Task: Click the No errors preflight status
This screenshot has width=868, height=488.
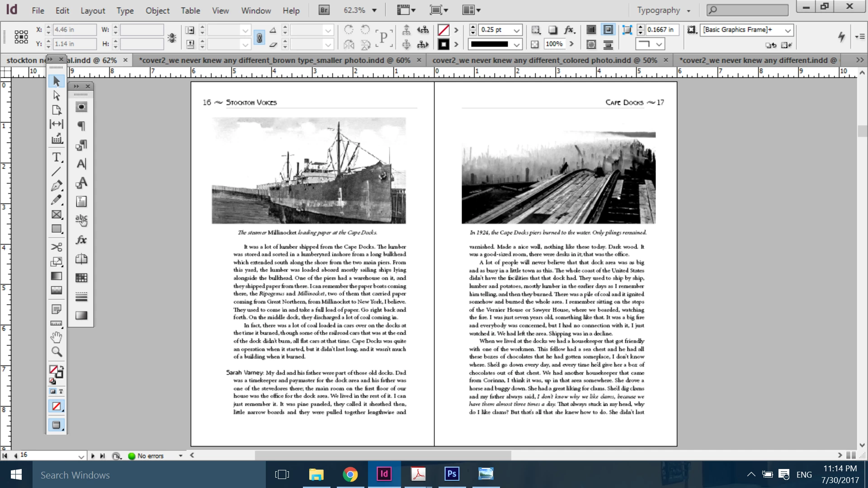Action: [x=150, y=456]
